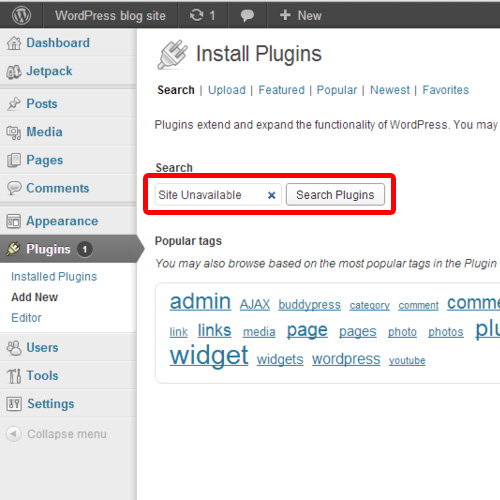
Task: Click the Pages document icon
Action: (14, 160)
